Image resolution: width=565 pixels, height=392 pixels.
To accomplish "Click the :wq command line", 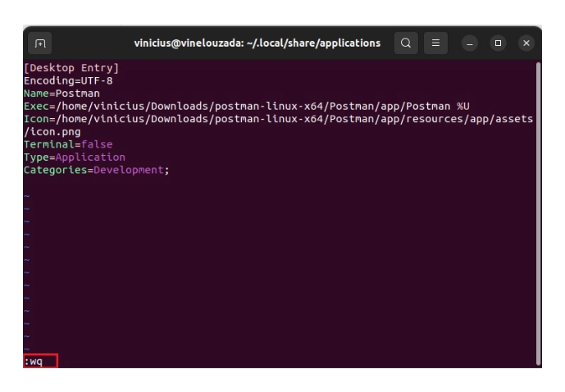I will pyautogui.click(x=33, y=361).
